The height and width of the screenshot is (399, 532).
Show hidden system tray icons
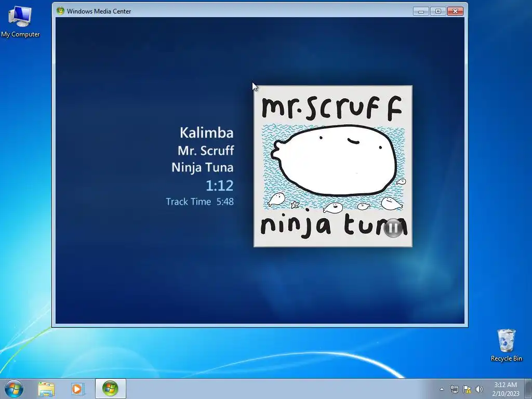(442, 389)
